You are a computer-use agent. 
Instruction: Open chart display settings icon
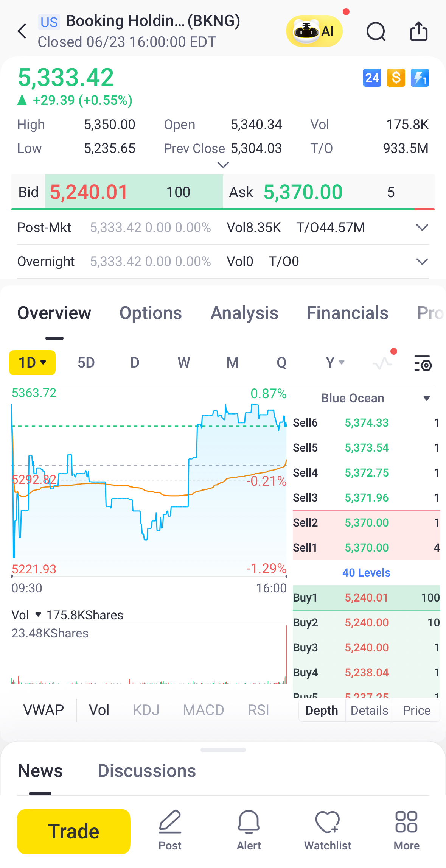click(423, 363)
